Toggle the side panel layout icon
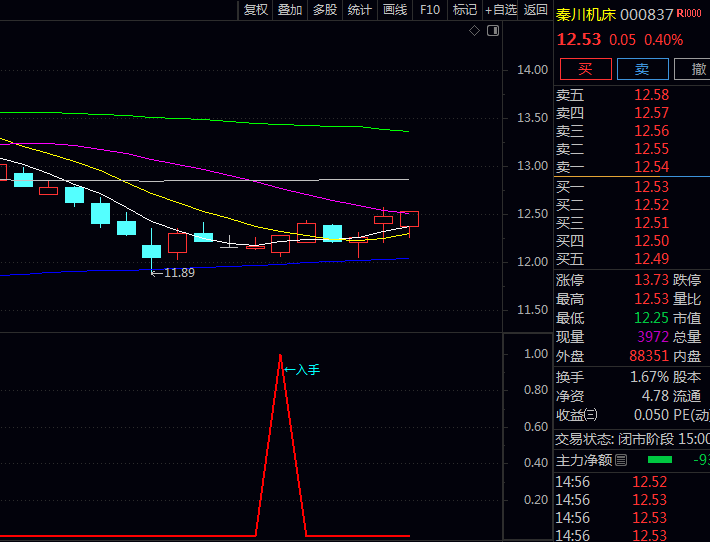Image resolution: width=710 pixels, height=542 pixels. pyautogui.click(x=492, y=31)
